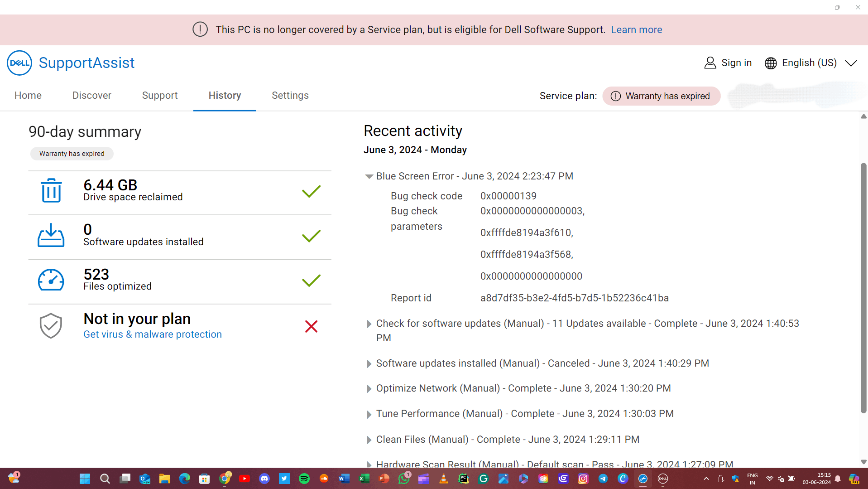Collapse the Blue Screen Error entry

point(369,177)
